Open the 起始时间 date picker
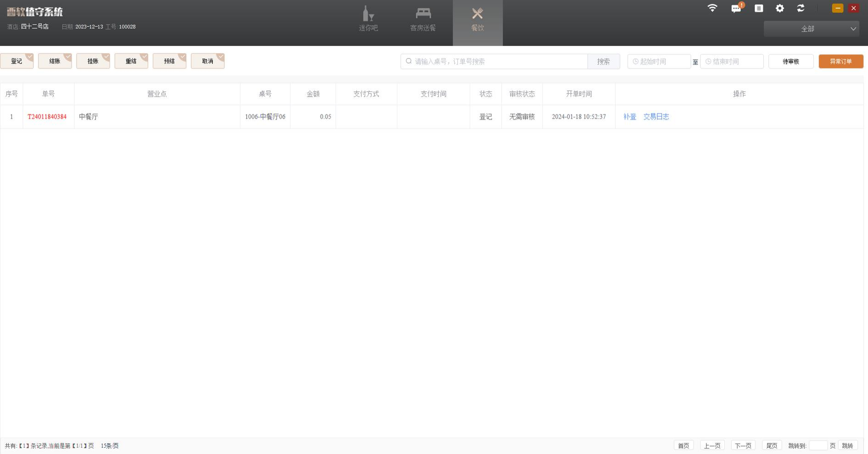 click(659, 62)
